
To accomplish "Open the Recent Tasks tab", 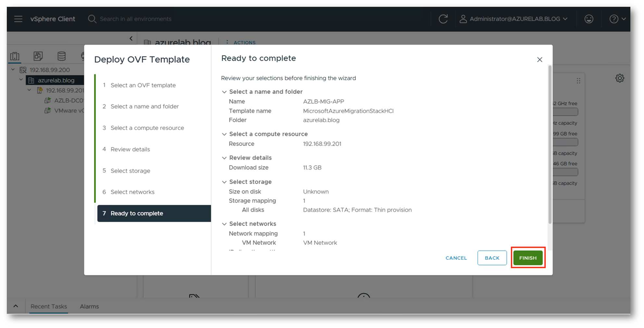I will (x=49, y=306).
